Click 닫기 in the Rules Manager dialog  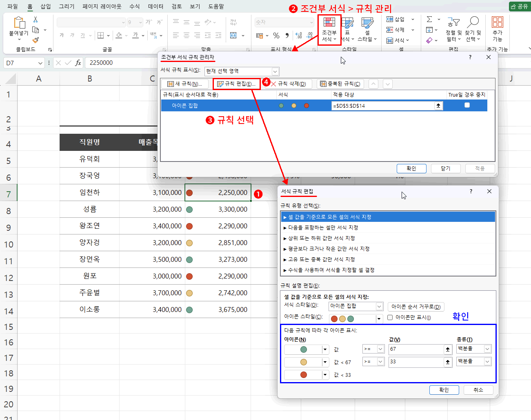[x=446, y=168]
